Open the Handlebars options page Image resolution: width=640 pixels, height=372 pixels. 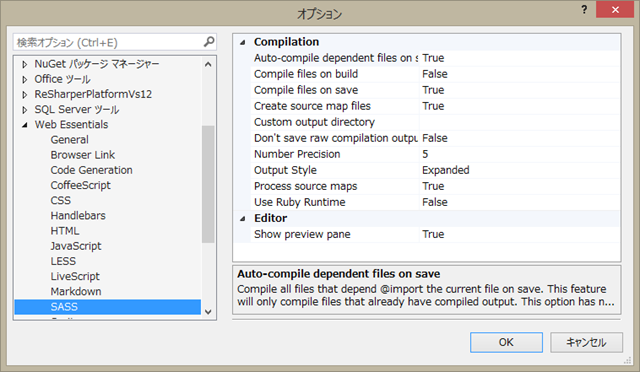[78, 215]
